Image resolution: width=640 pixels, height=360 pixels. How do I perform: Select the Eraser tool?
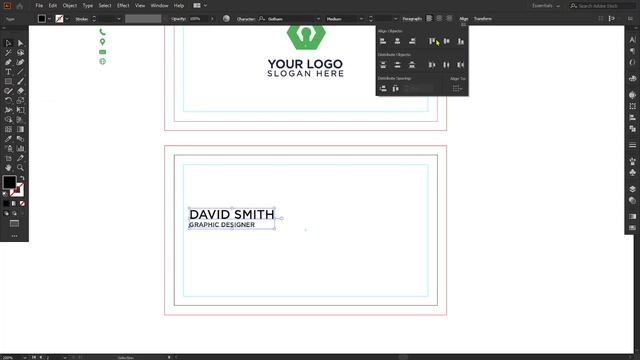pyautogui.click(x=20, y=91)
